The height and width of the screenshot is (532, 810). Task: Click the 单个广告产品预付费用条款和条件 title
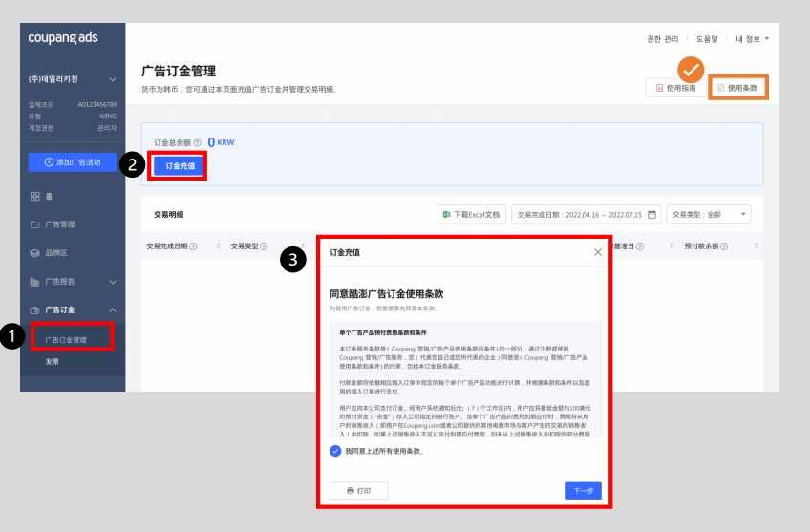tap(383, 332)
